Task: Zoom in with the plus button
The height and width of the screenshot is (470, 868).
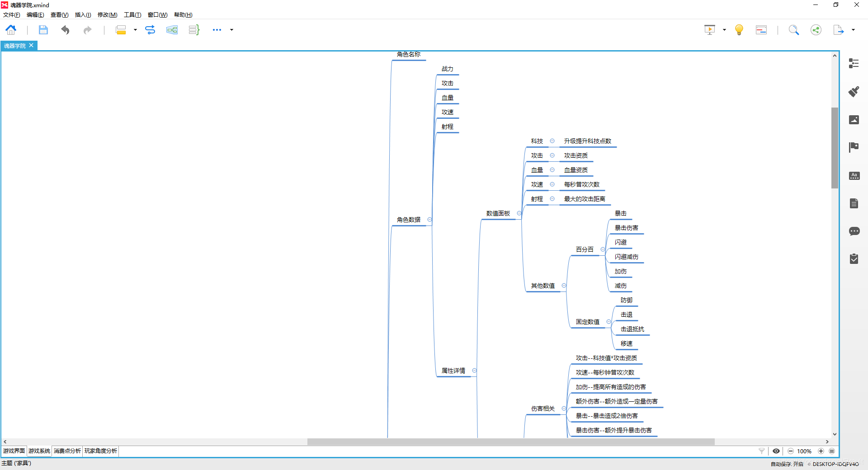Action: click(x=821, y=451)
